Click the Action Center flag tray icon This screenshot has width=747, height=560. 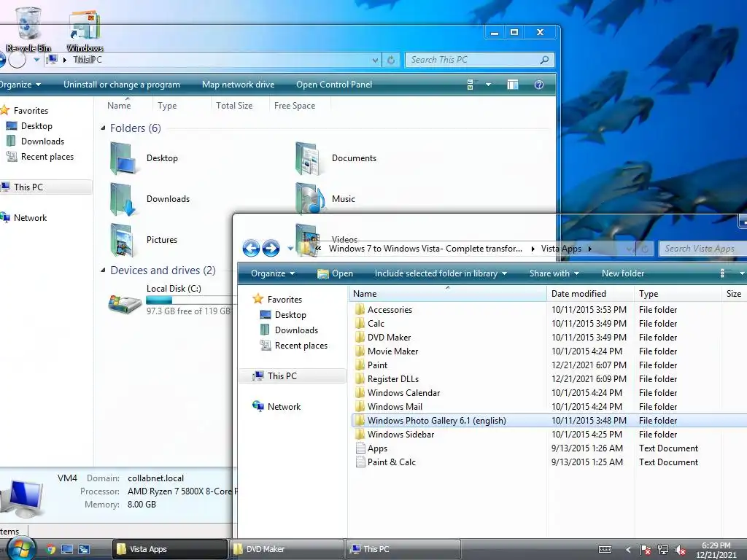pyautogui.click(x=645, y=550)
